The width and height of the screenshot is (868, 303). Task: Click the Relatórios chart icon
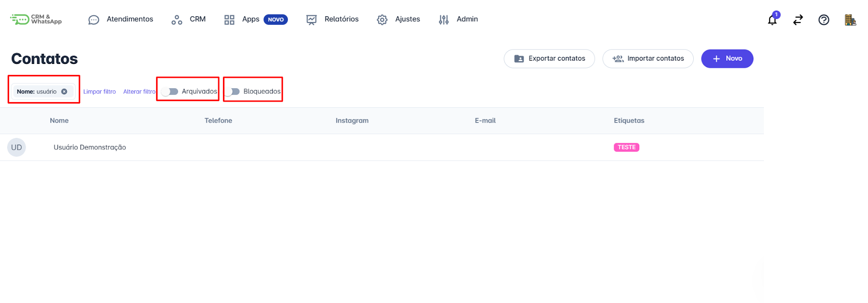[x=311, y=20]
